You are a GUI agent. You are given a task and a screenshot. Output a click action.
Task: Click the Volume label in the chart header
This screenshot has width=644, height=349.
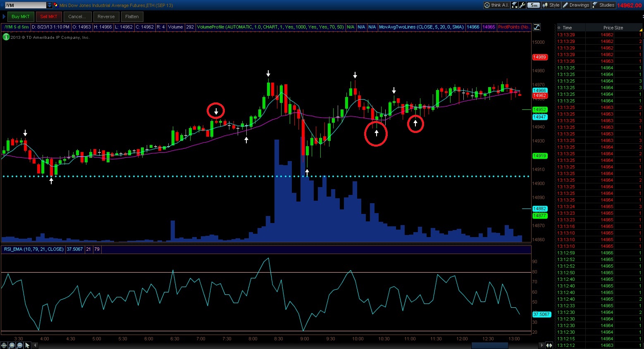175,27
